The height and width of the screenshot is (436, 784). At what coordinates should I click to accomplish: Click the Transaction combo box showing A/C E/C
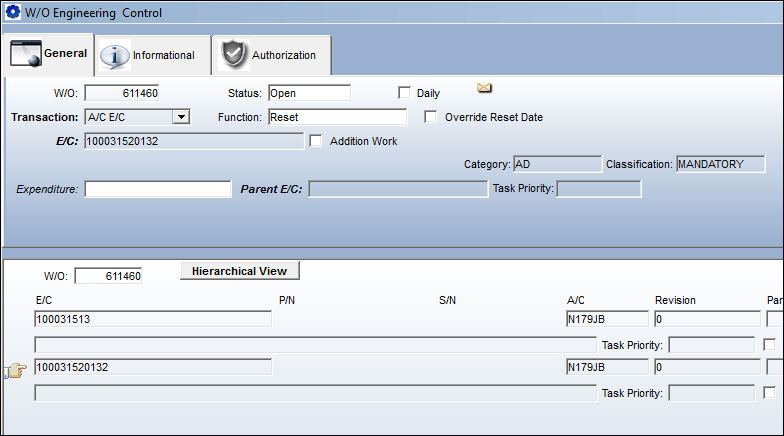pyautogui.click(x=137, y=117)
